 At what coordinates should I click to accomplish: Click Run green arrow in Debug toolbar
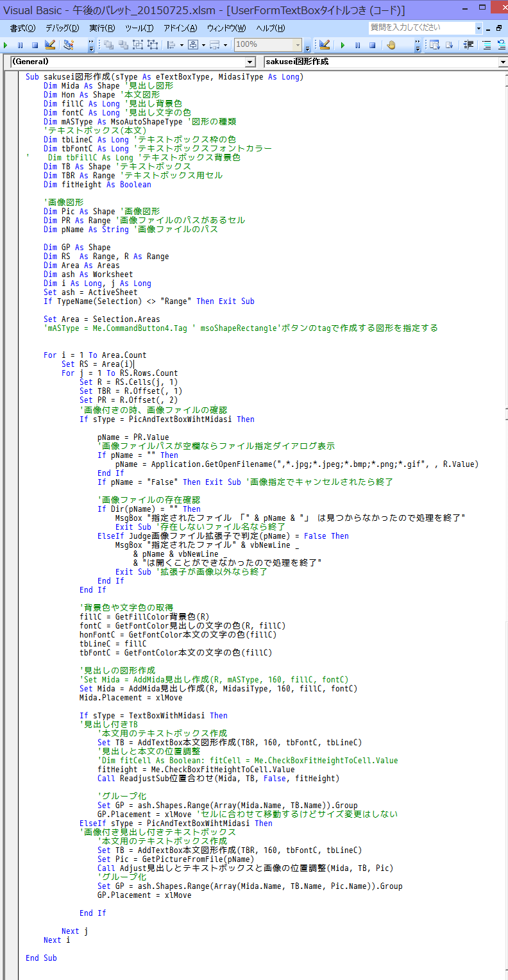[x=343, y=45]
